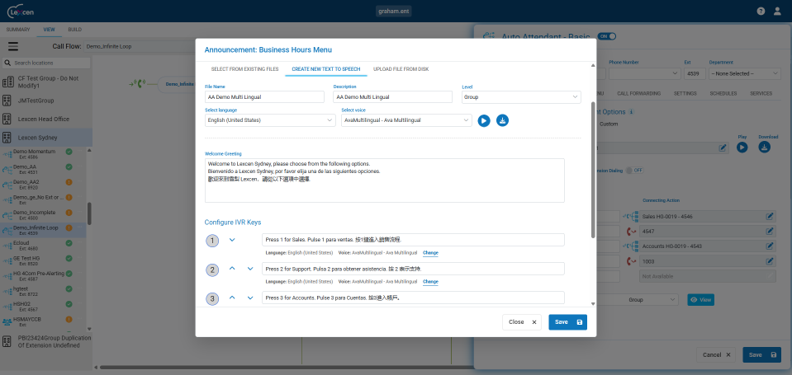The height and width of the screenshot is (375, 792).
Task: Open the Call Forwarding tab
Action: click(x=638, y=93)
